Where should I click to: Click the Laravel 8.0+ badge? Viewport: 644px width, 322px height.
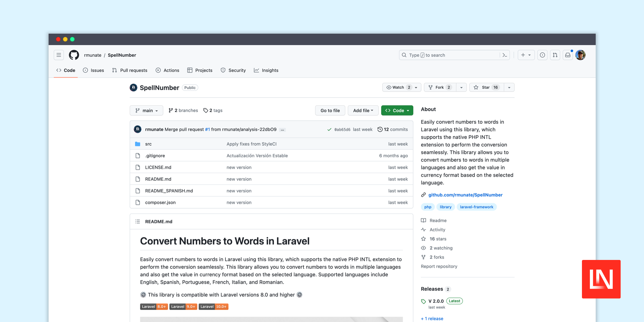coord(154,306)
